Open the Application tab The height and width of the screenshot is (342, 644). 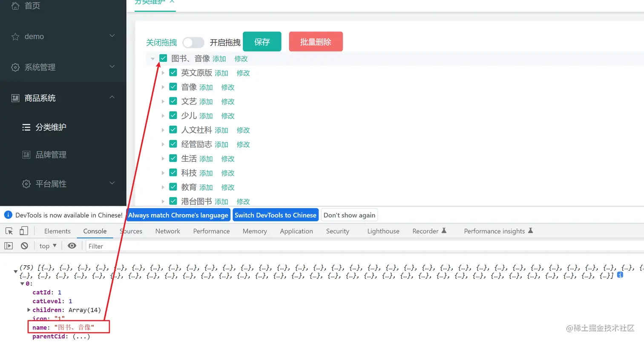tap(296, 231)
